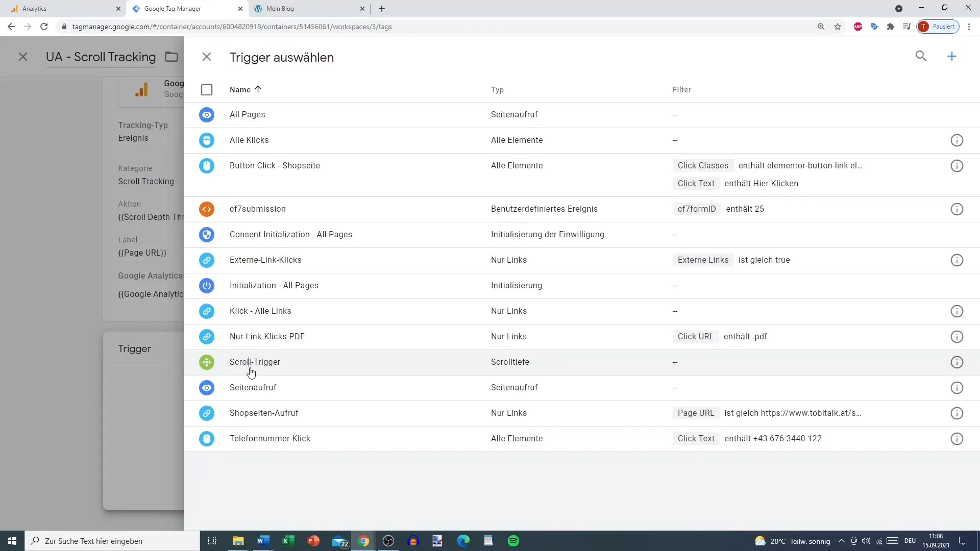Select the All Pages trigger name
The image size is (980, 551).
coord(247,114)
